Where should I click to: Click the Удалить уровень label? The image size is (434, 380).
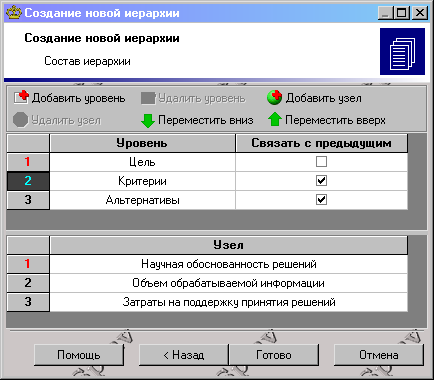202,98
